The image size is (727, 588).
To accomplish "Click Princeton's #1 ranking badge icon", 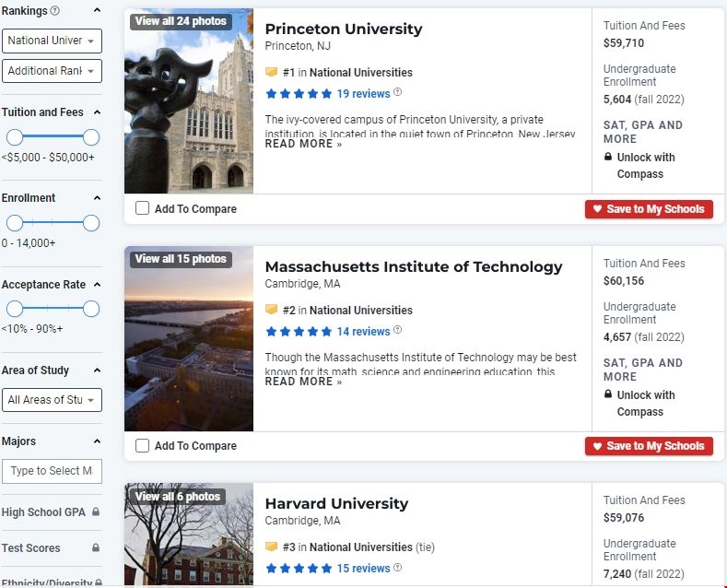I will pyautogui.click(x=271, y=72).
